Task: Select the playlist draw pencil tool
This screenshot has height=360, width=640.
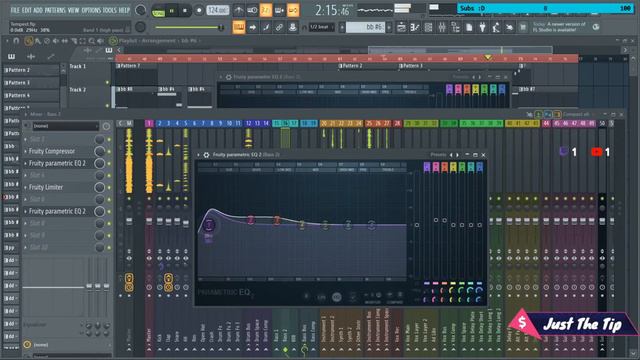Action: [x=28, y=41]
